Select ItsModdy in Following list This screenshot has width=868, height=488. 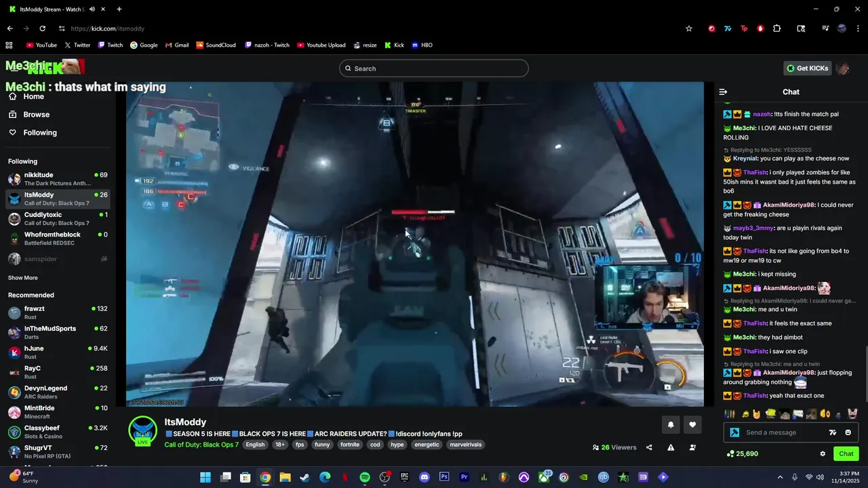(x=58, y=199)
